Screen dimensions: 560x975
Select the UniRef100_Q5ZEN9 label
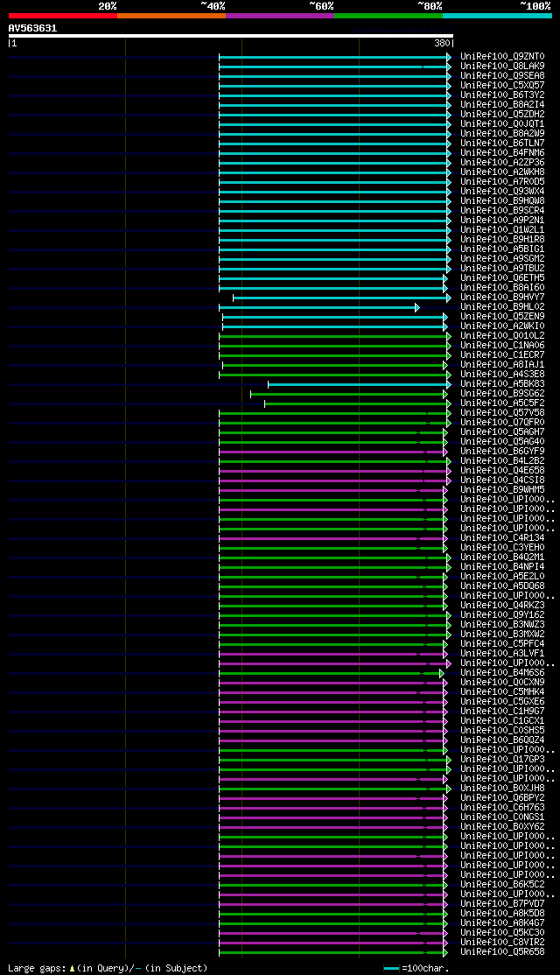(x=503, y=317)
